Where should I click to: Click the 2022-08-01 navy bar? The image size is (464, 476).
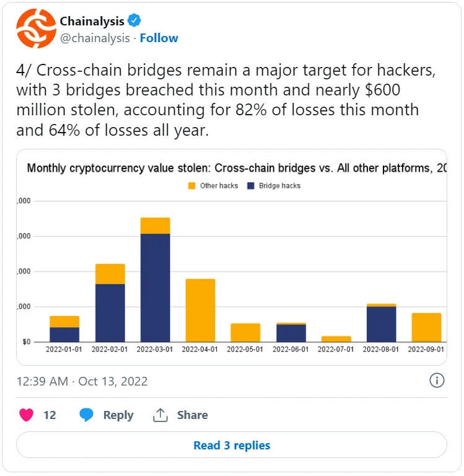pos(381,324)
